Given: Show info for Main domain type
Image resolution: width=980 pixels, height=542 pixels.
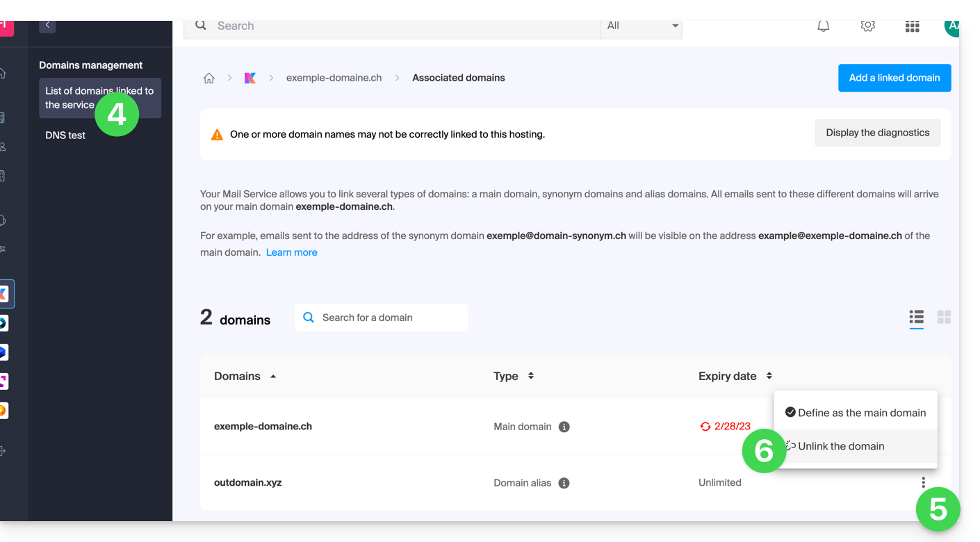Looking at the screenshot, I should click(x=564, y=427).
